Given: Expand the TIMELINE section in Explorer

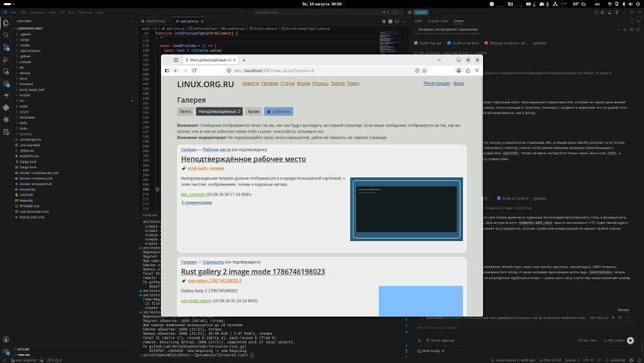Looking at the screenshot, I should pos(23,355).
